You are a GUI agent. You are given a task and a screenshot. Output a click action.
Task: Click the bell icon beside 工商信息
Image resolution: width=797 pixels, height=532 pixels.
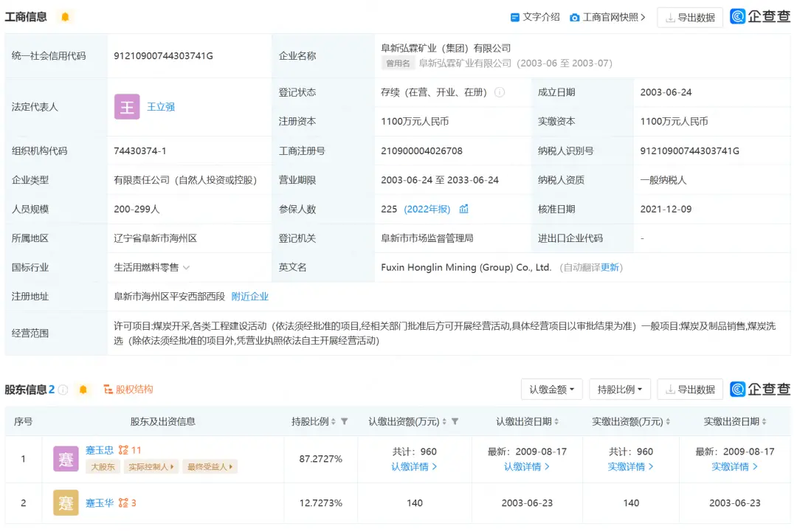click(65, 17)
